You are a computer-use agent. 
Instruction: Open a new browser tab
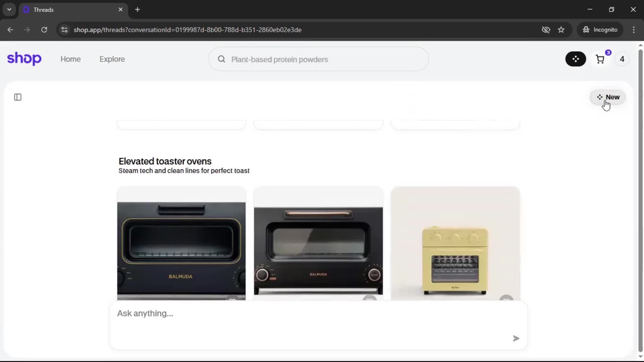(x=138, y=9)
